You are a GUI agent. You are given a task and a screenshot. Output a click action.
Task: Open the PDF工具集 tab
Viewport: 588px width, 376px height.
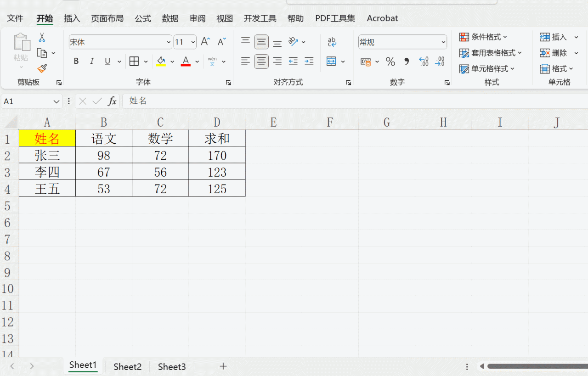pyautogui.click(x=335, y=18)
